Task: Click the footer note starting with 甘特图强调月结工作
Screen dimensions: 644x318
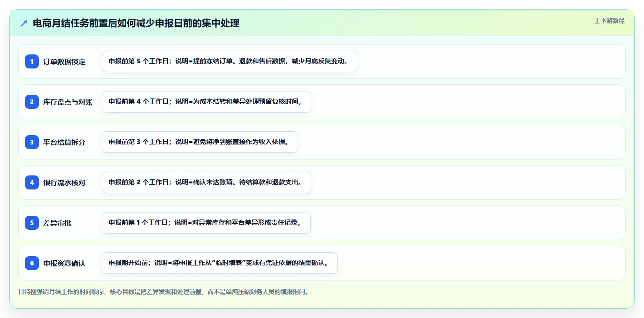Action: 163,292
